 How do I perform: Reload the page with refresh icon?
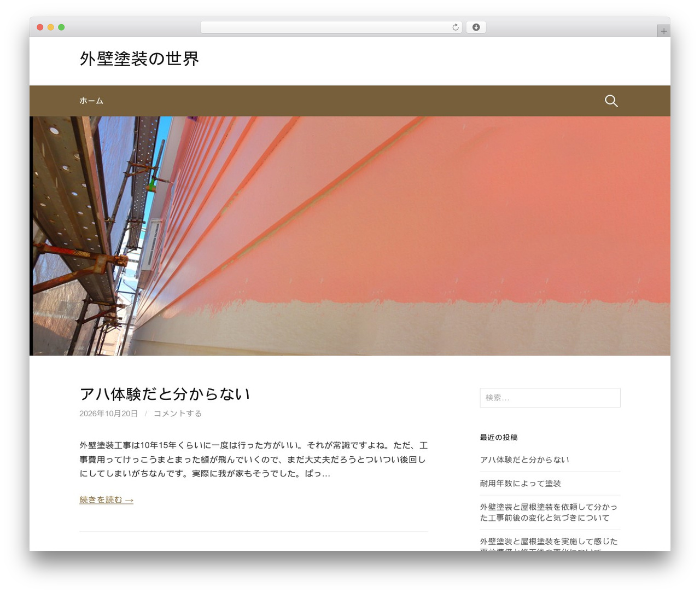(x=456, y=27)
